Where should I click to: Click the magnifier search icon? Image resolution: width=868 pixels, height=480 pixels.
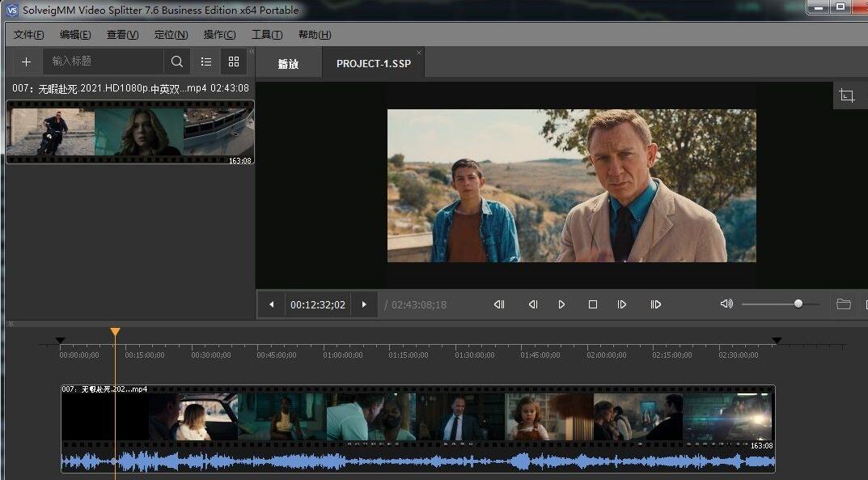177,62
